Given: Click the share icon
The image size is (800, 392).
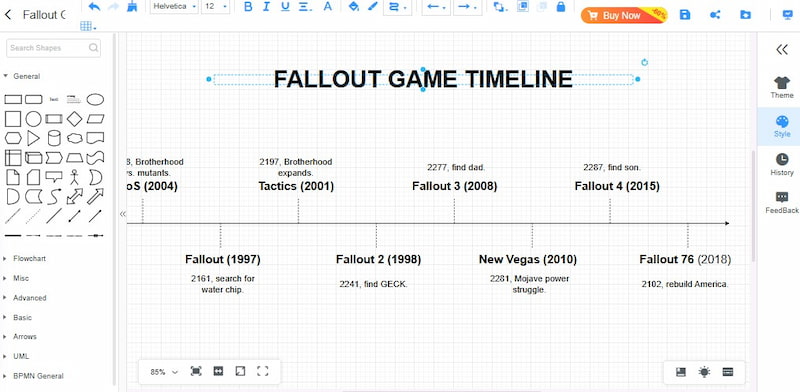Looking at the screenshot, I should 715,15.
